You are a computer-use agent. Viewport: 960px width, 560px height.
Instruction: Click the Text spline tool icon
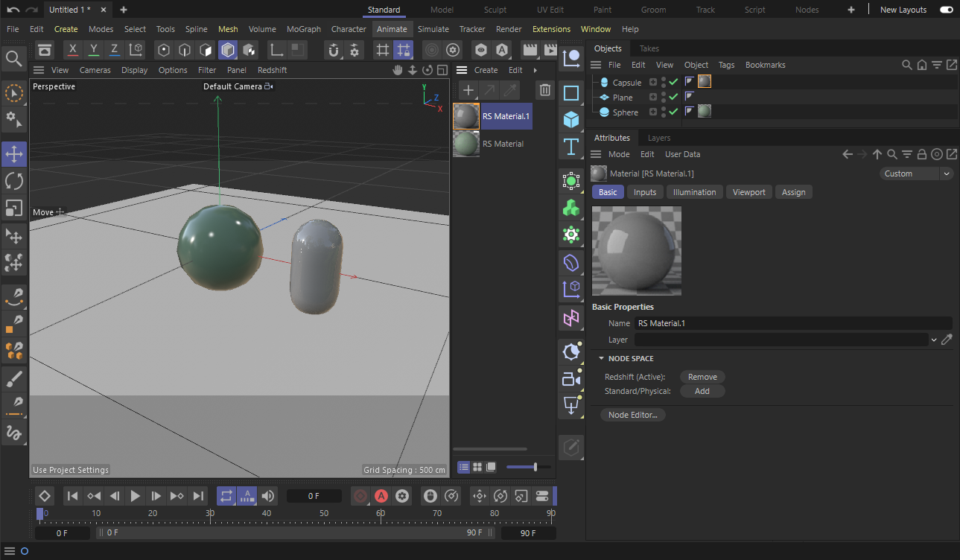click(571, 147)
